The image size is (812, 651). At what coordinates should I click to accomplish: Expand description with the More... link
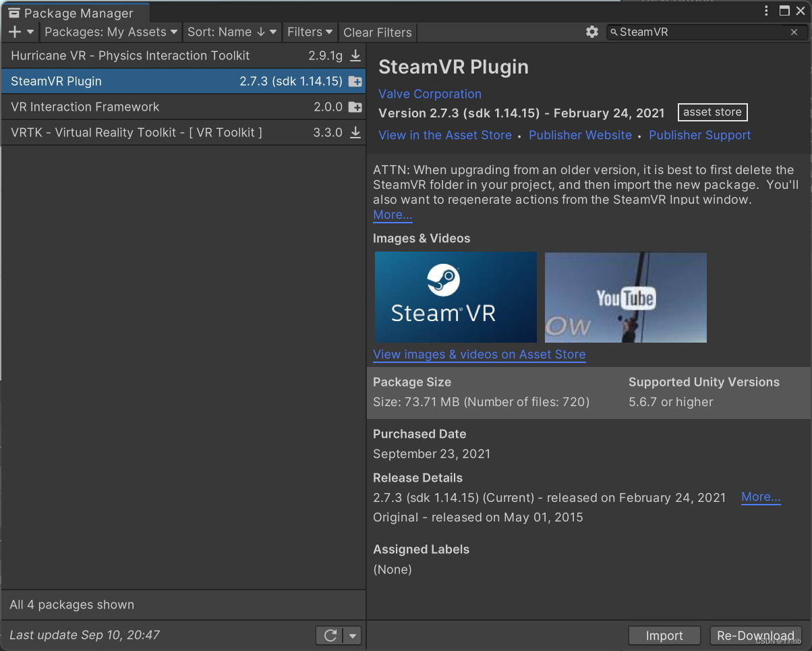pyautogui.click(x=393, y=215)
